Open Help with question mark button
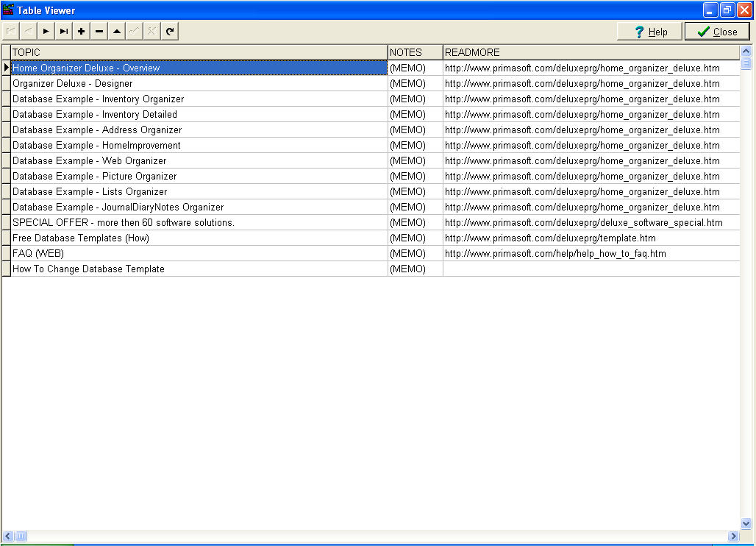Image resolution: width=756 pixels, height=546 pixels. coord(650,32)
